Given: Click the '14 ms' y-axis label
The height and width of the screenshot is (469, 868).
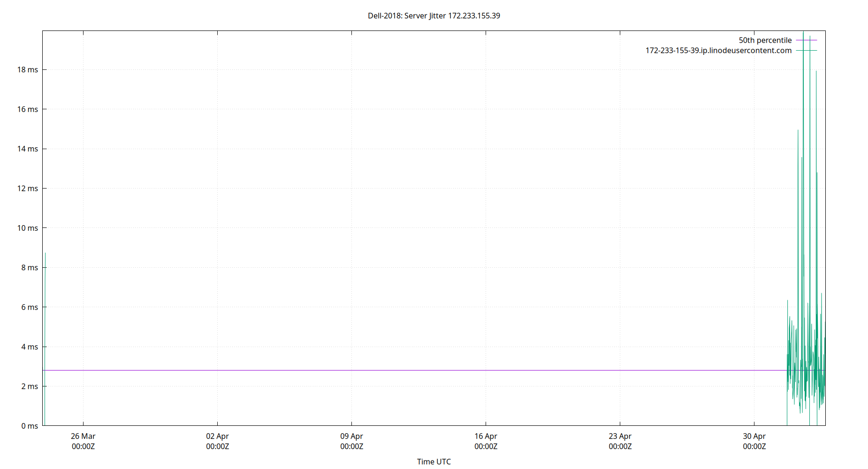Looking at the screenshot, I should (28, 149).
